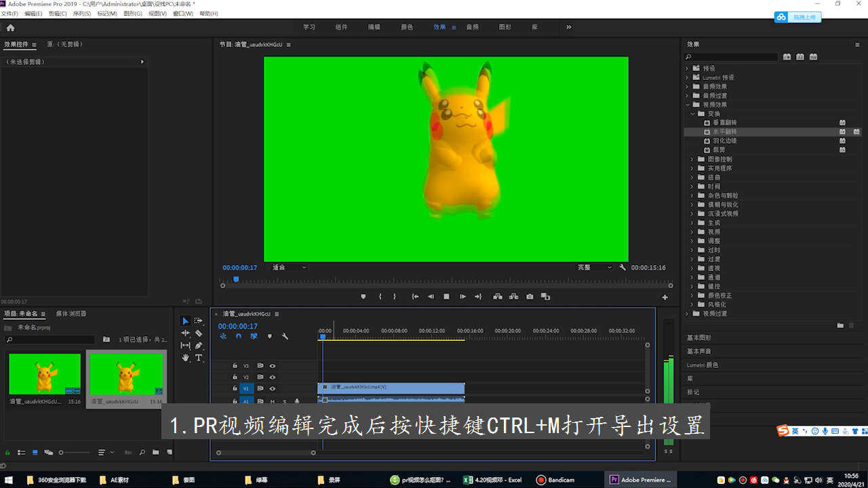The image size is (868, 488).
Task: Open the Comparison View button
Action: point(545,297)
